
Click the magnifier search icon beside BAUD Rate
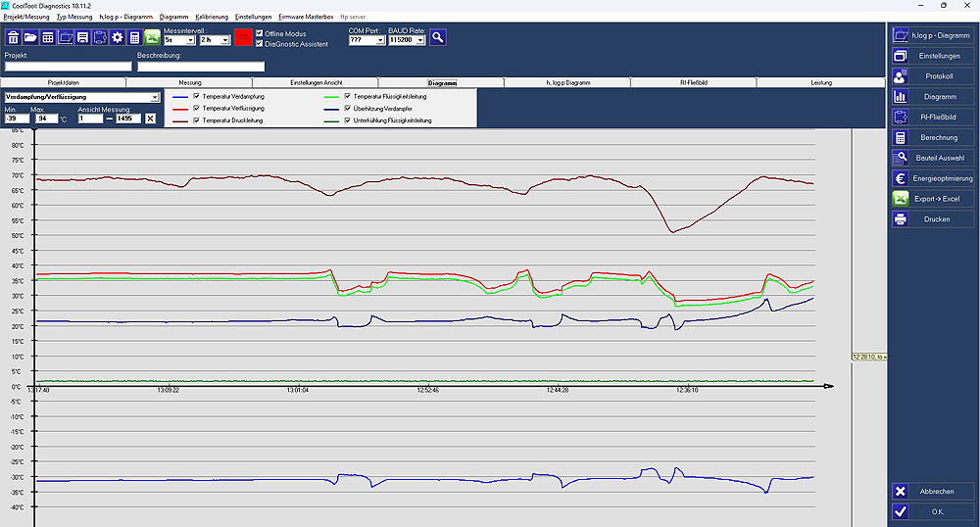pyautogui.click(x=437, y=37)
